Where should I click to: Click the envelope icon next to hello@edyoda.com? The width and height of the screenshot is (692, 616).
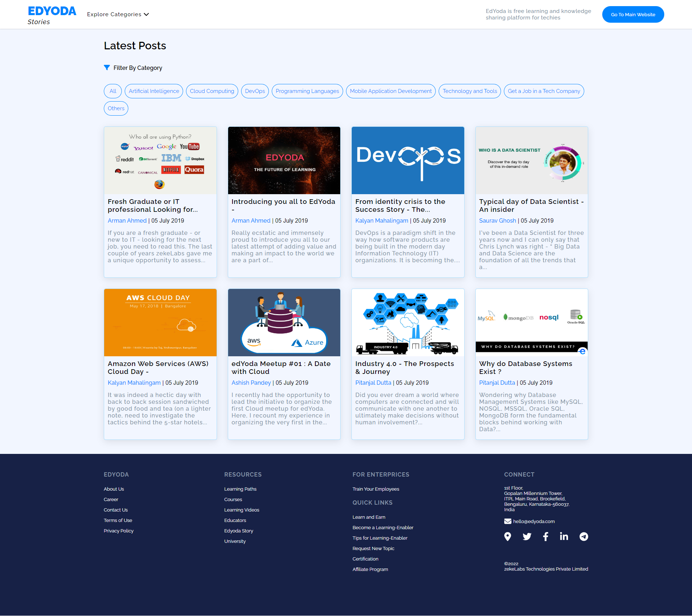(x=508, y=521)
